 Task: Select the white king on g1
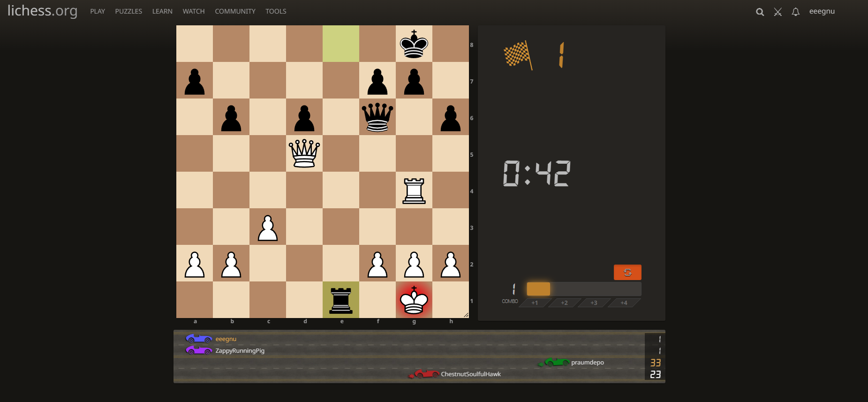point(414,300)
